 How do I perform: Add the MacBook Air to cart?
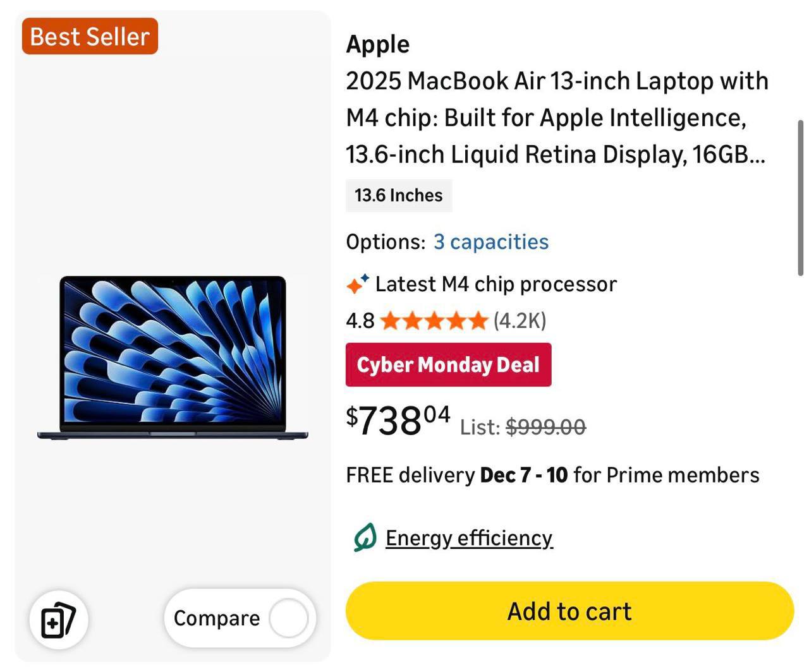569,611
